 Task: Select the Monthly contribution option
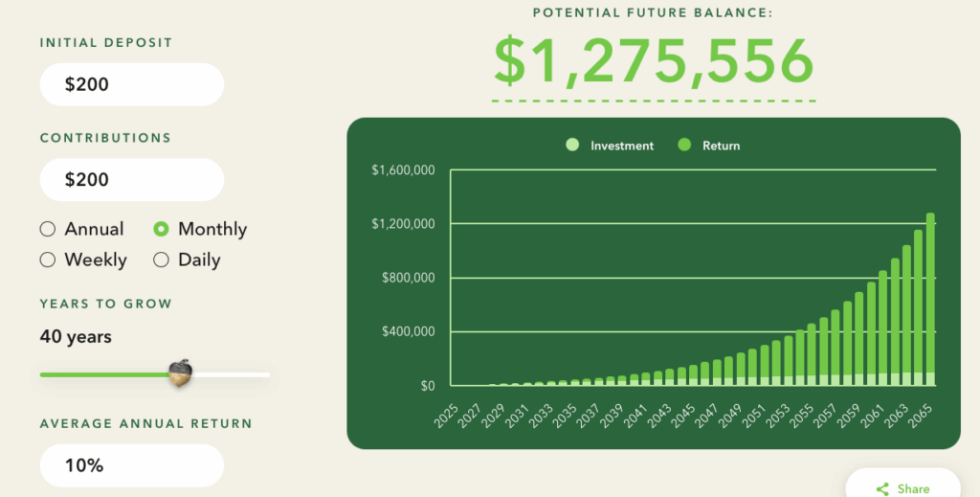pyautogui.click(x=162, y=229)
